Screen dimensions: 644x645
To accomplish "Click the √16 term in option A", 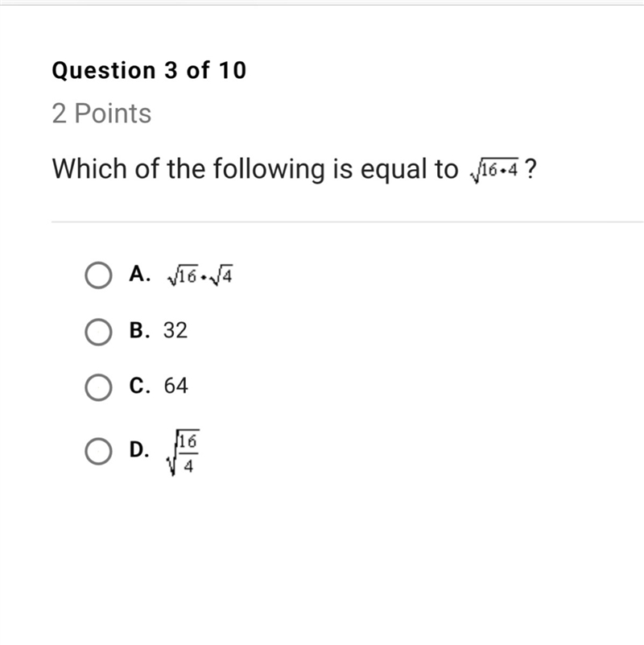I will click(183, 275).
